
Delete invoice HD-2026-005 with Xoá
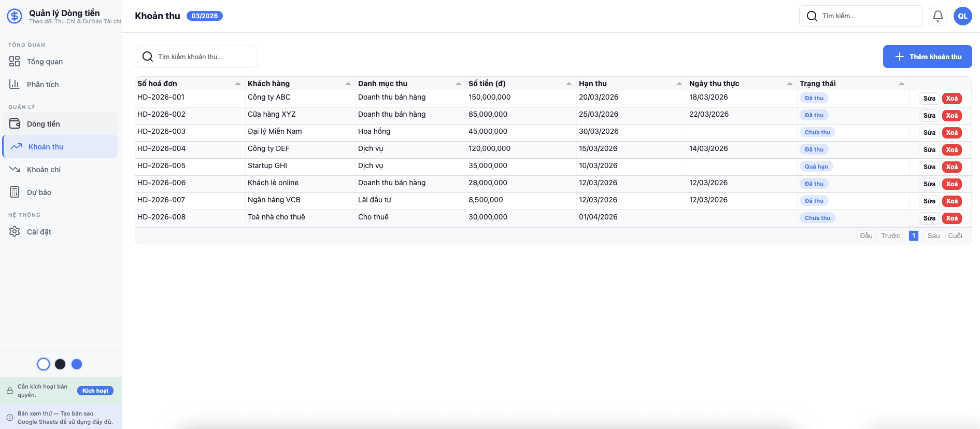(951, 167)
